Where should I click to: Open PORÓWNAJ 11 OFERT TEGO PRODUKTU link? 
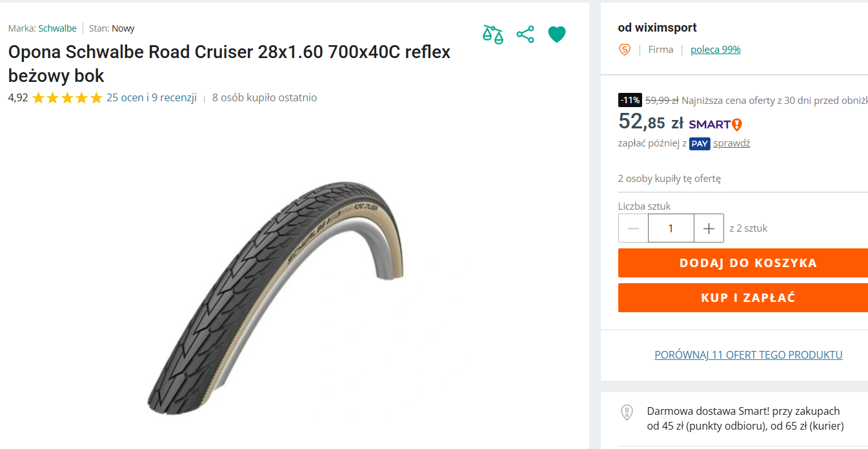(749, 355)
